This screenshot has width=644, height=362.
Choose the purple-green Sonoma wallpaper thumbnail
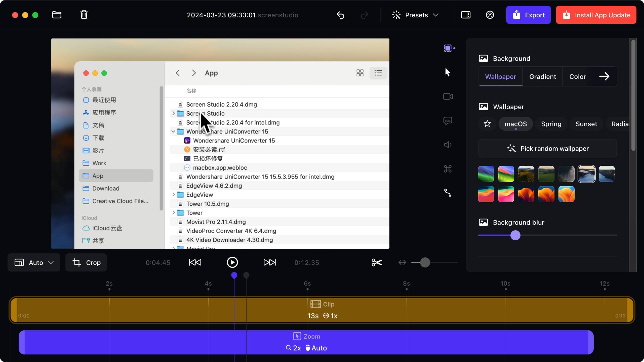[486, 174]
